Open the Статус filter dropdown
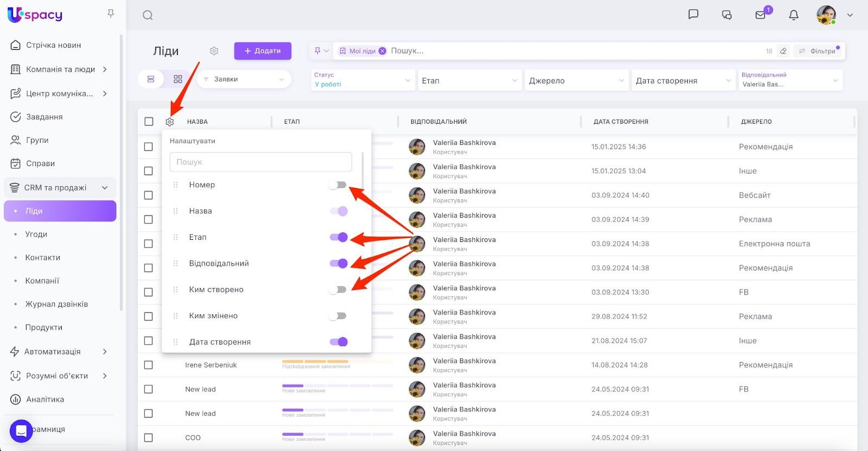This screenshot has height=451, width=868. tap(362, 80)
